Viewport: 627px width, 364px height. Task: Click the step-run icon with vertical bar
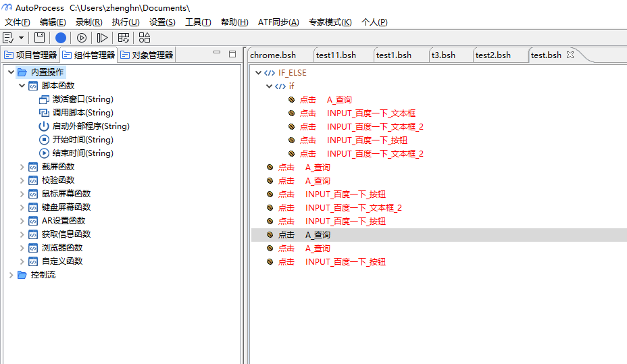click(x=102, y=38)
